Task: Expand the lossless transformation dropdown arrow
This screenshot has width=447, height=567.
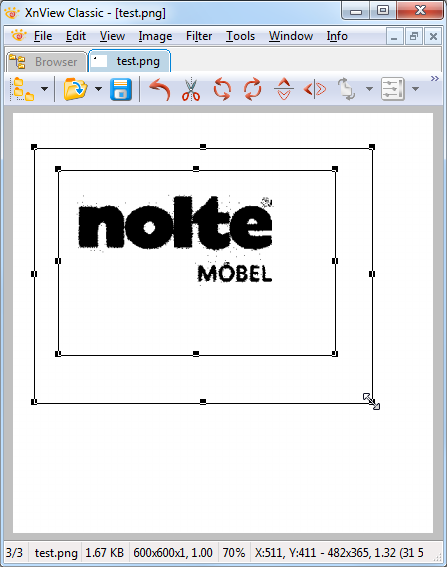Action: coord(369,89)
